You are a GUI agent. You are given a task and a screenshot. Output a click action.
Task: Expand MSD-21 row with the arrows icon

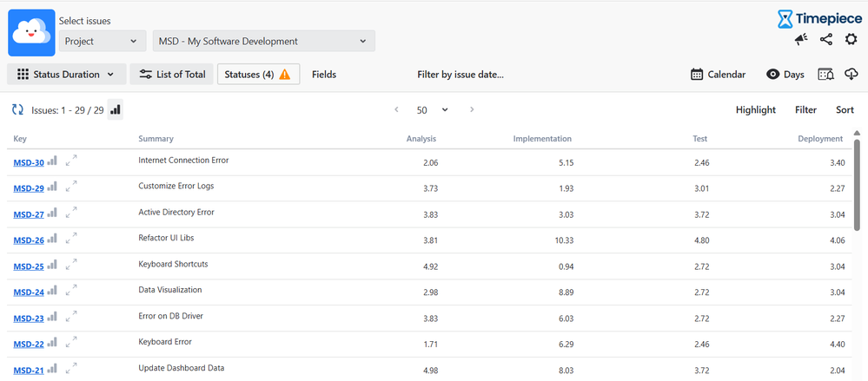coord(71,369)
